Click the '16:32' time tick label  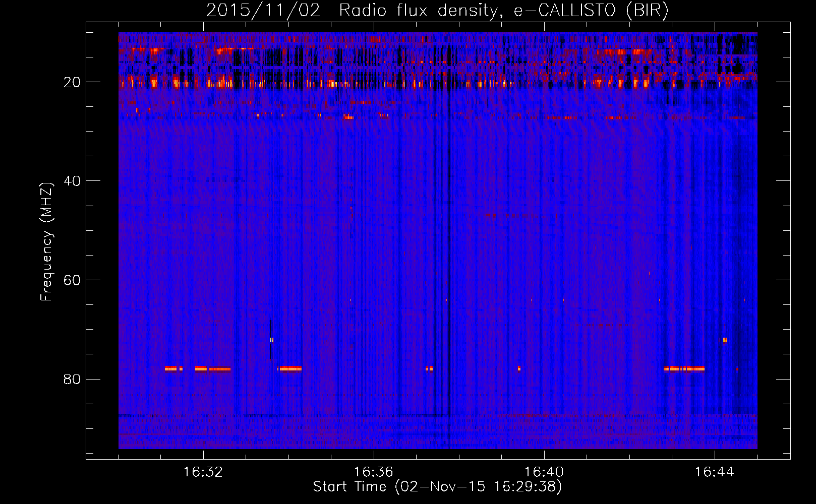pos(203,472)
